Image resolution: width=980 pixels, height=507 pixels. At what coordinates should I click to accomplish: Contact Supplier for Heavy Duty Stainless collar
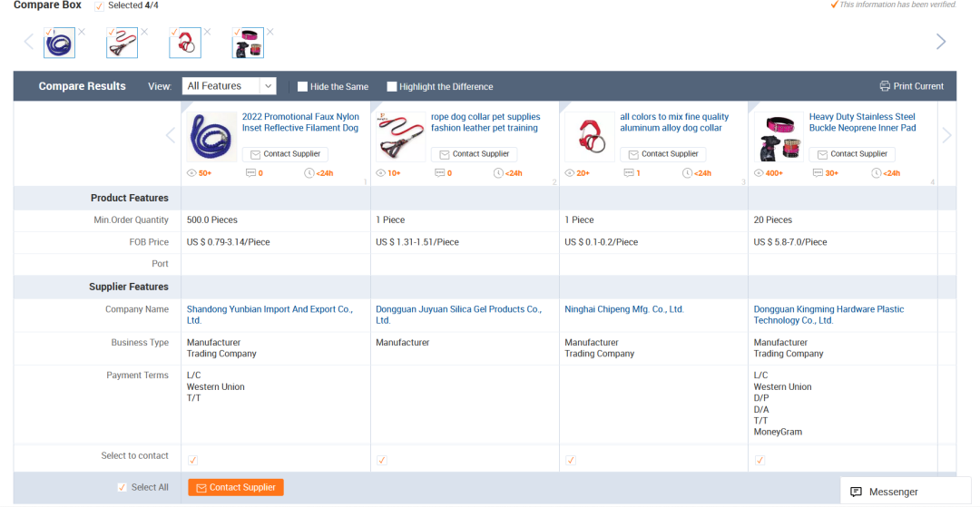(x=852, y=154)
